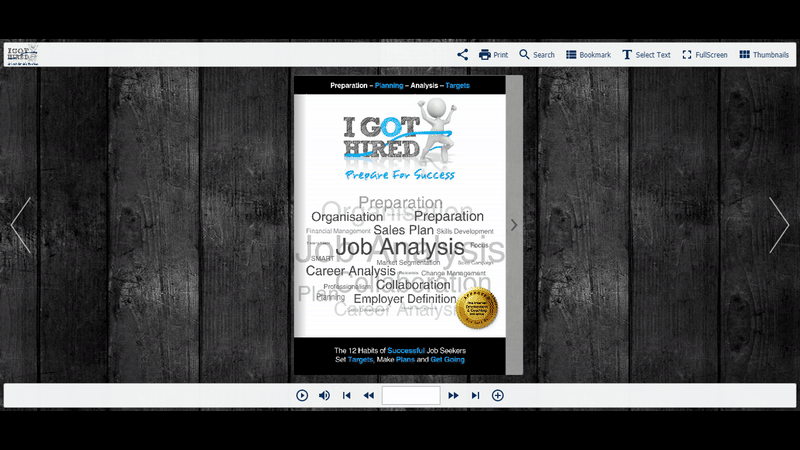Start auto-play of the flipbook
The image size is (800, 450).
pos(302,395)
